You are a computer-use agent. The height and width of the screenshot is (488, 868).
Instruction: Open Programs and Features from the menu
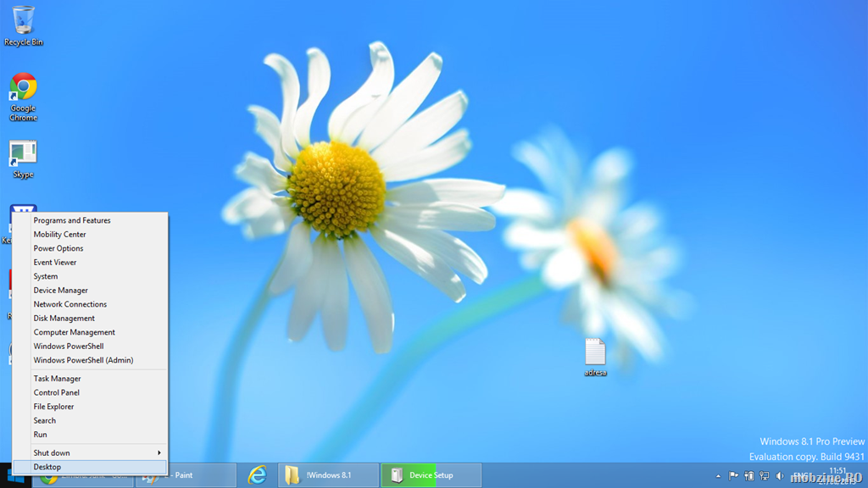point(90,220)
